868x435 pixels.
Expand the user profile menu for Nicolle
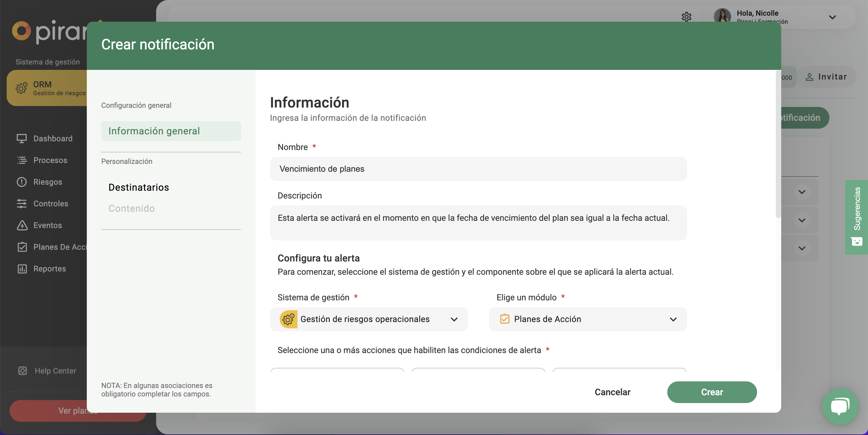pos(832,17)
